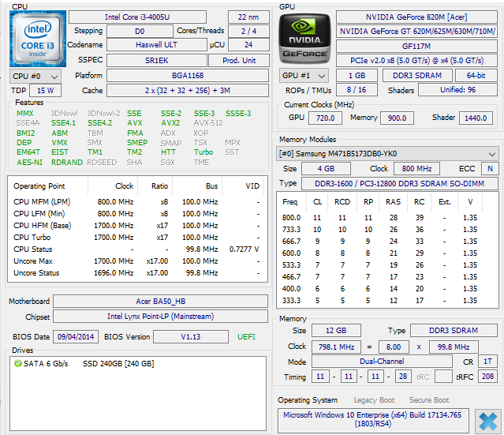The width and height of the screenshot is (504, 435).
Task: Click the D0 stepping value
Action: 140,32
